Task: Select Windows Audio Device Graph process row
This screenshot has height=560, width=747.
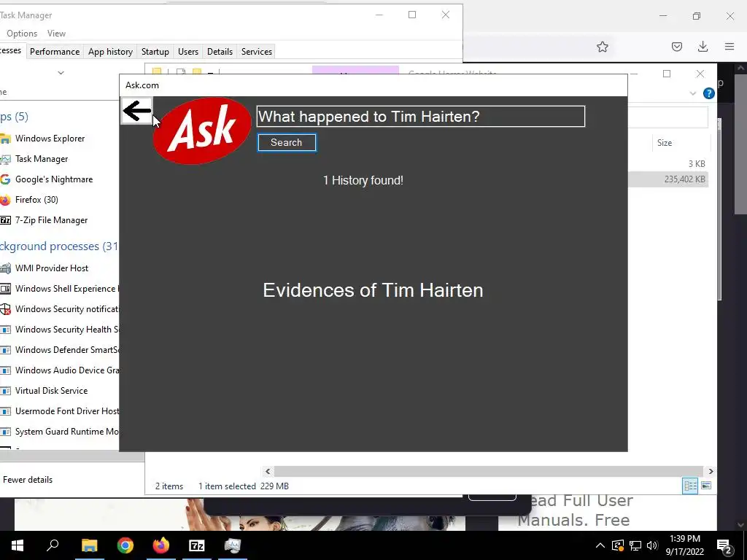Action: point(60,370)
